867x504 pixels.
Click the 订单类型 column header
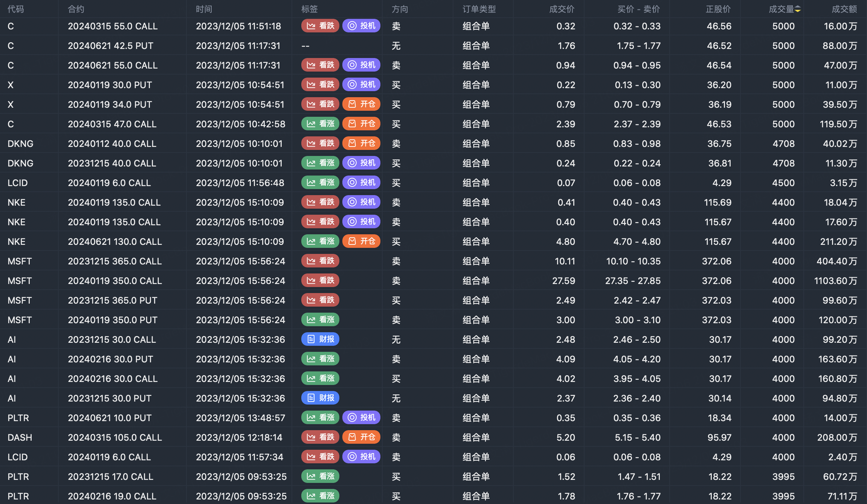(479, 9)
